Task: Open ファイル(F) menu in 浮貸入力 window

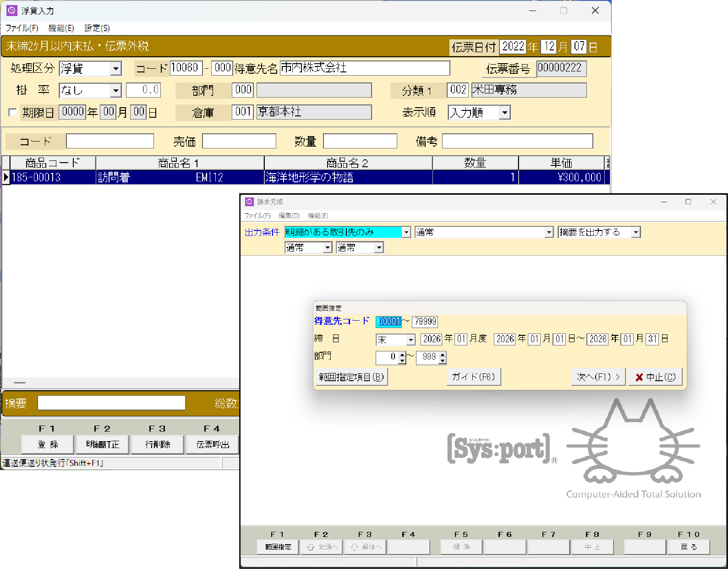Action: 22,28
